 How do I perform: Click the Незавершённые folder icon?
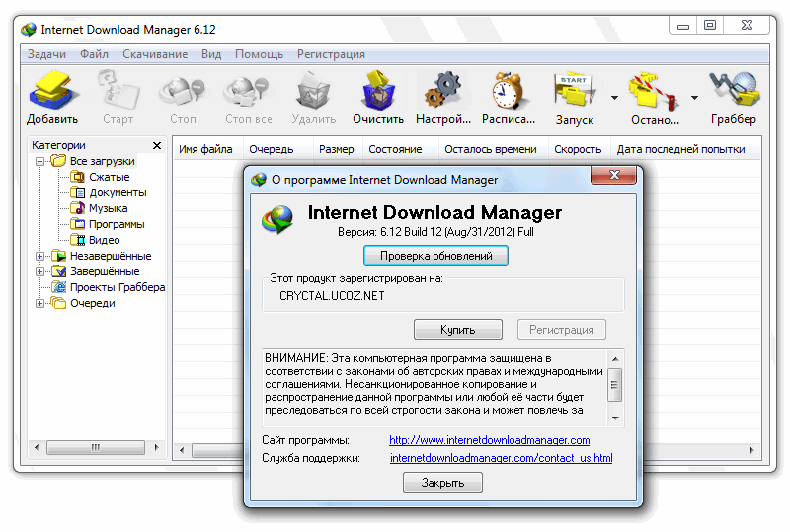59,256
